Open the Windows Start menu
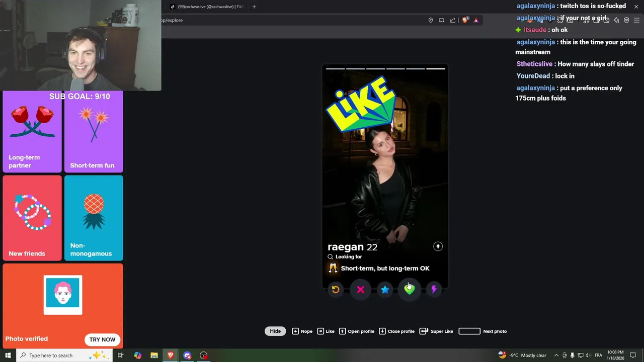Image resolution: width=644 pixels, height=362 pixels. [x=8, y=355]
